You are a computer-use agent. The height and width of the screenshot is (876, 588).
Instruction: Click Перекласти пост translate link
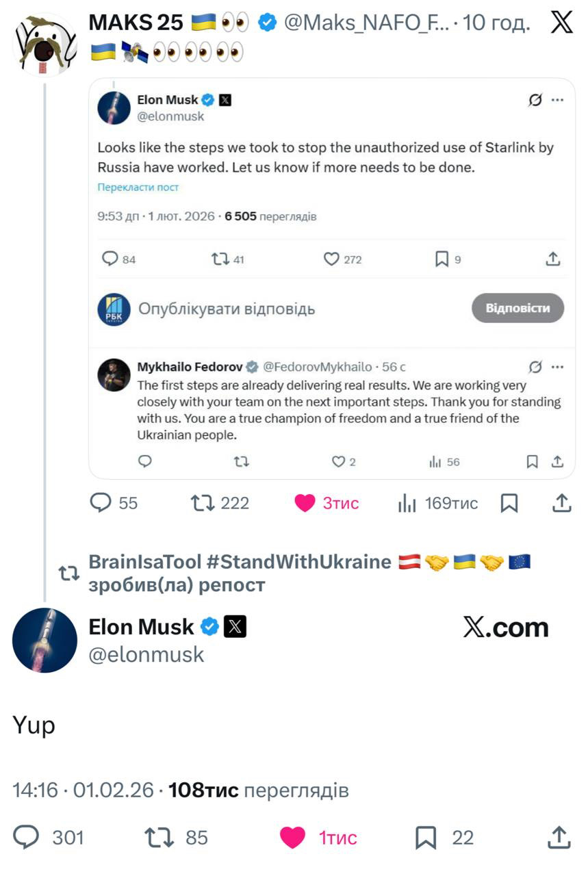[x=138, y=187]
